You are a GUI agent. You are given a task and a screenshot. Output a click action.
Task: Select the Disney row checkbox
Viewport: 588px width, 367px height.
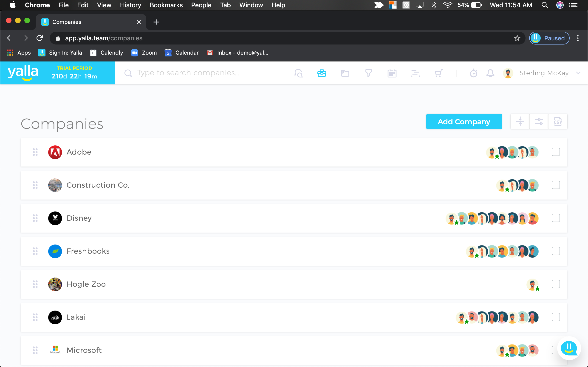coord(555,218)
